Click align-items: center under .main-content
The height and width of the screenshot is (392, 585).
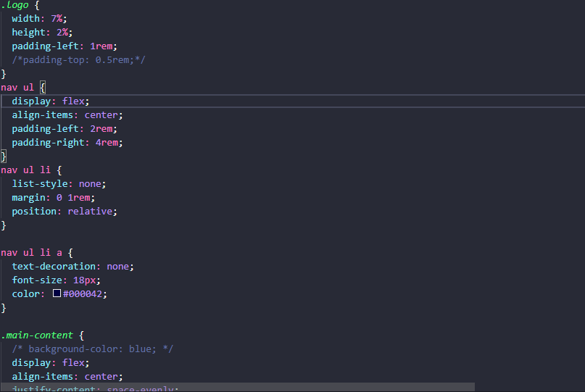pyautogui.click(x=67, y=377)
